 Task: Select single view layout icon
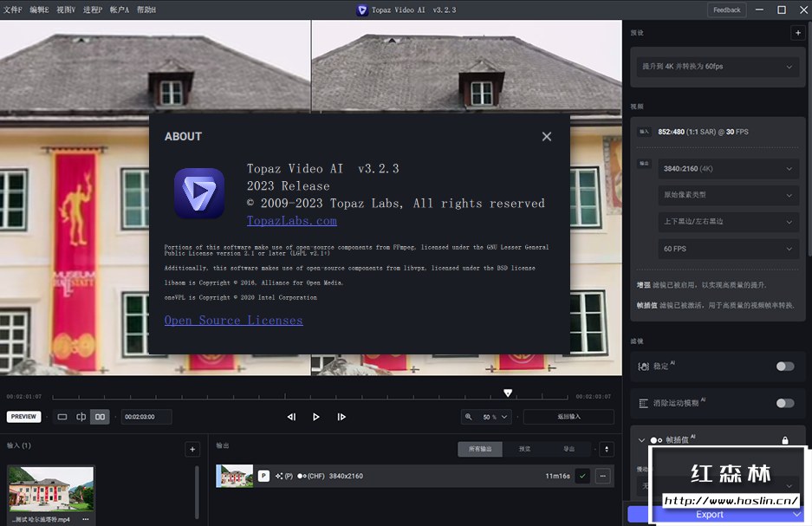pyautogui.click(x=62, y=417)
